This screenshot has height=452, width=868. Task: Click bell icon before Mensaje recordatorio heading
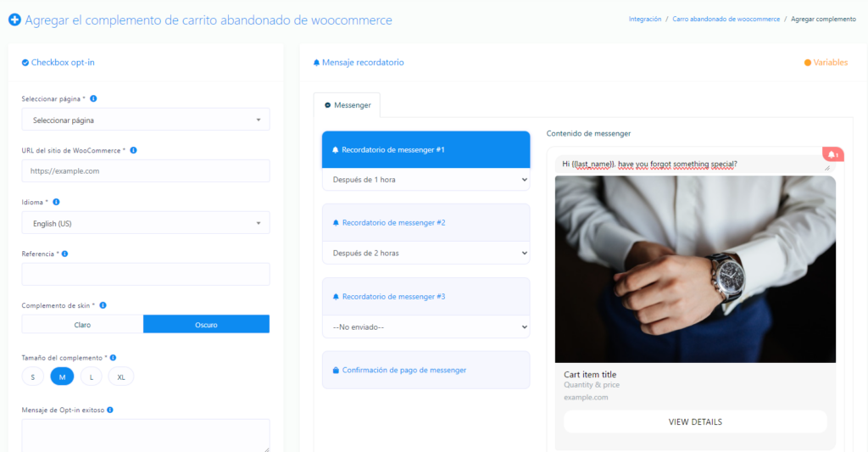pos(317,63)
